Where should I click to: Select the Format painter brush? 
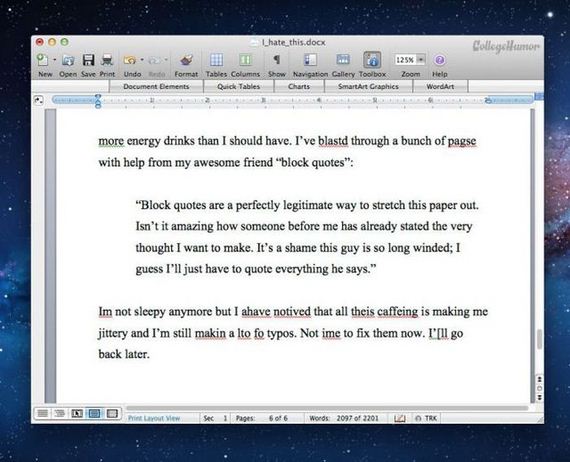tap(186, 60)
